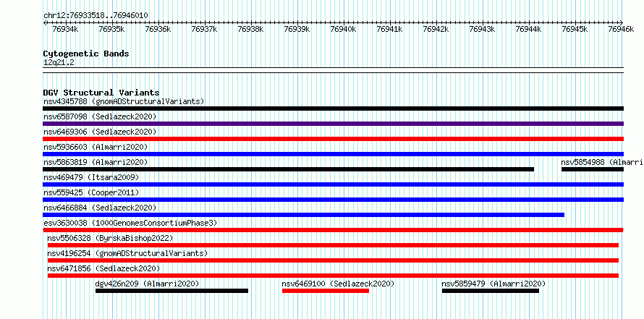Click the blue nsv6466884 variant bar
Viewport: 644px width, 319px height.
[303, 215]
